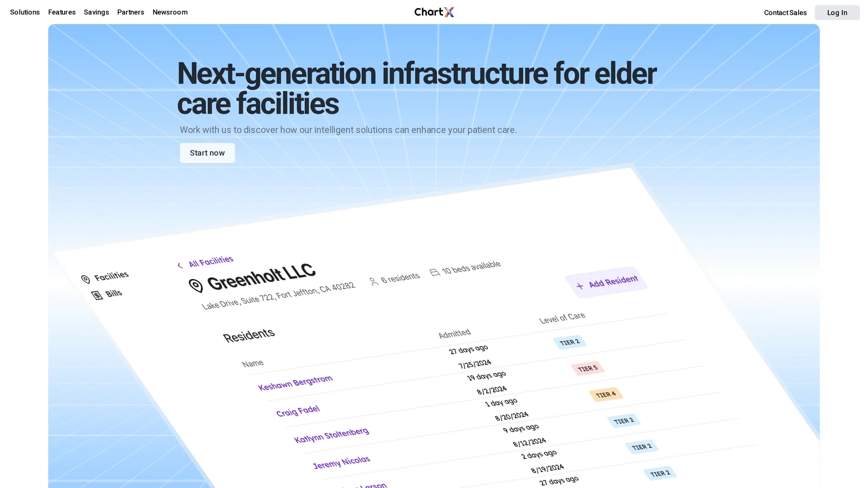Click the 6 residents count
The image size is (868, 488).
pyautogui.click(x=400, y=278)
